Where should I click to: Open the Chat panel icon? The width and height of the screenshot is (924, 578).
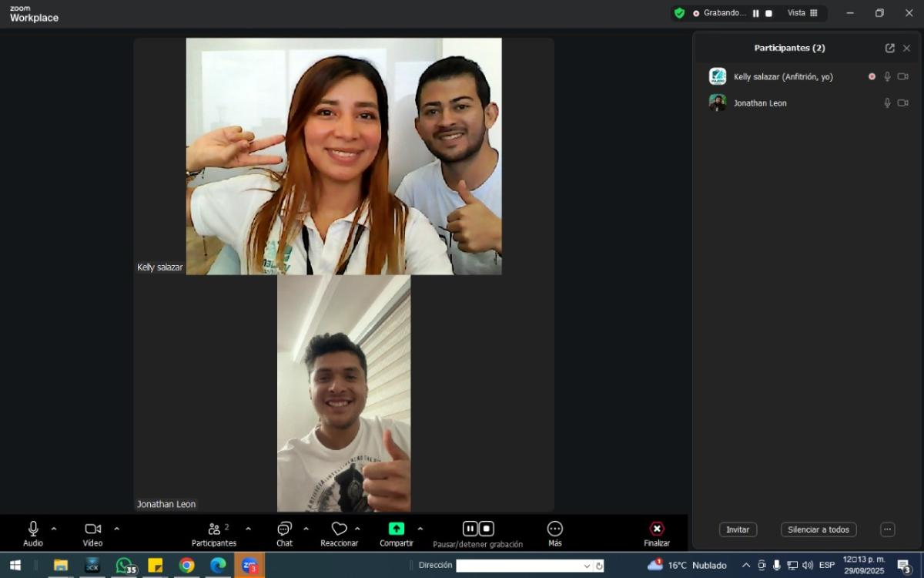[284, 529]
